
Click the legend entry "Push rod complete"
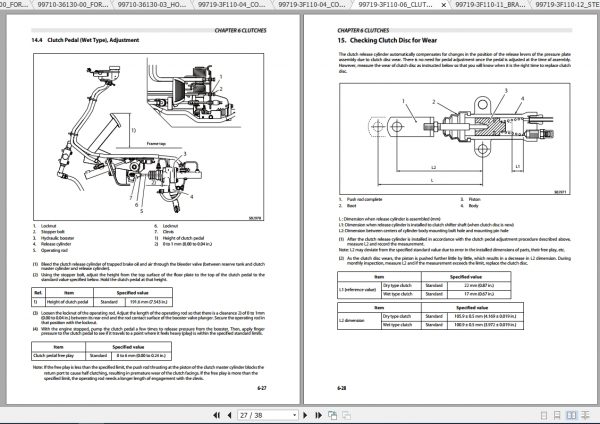364,199
